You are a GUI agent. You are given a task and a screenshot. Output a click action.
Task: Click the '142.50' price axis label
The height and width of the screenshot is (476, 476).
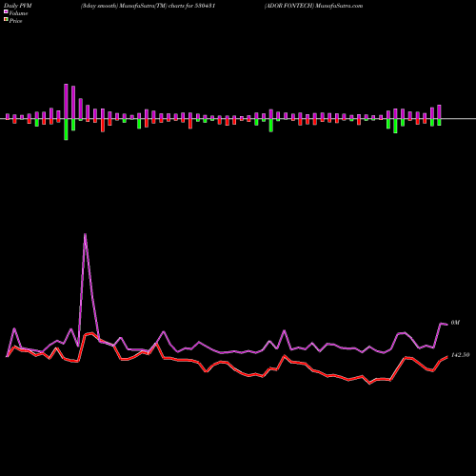point(460,355)
